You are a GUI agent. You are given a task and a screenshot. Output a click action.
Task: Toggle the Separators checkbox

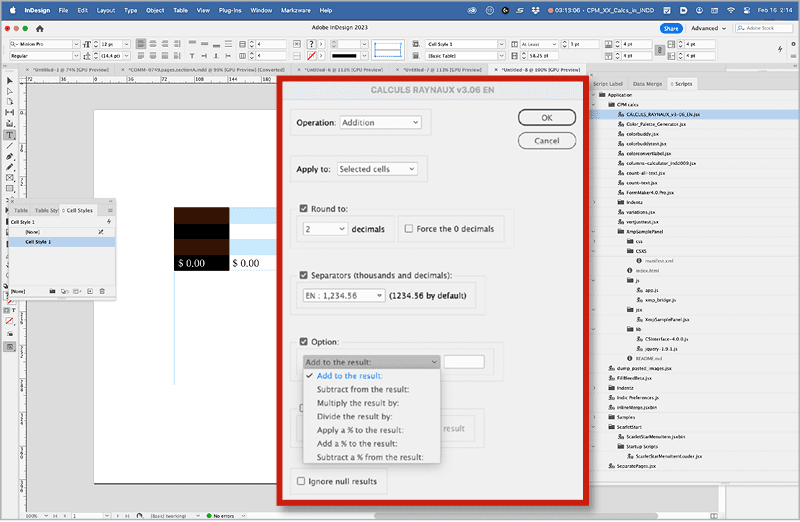[304, 275]
